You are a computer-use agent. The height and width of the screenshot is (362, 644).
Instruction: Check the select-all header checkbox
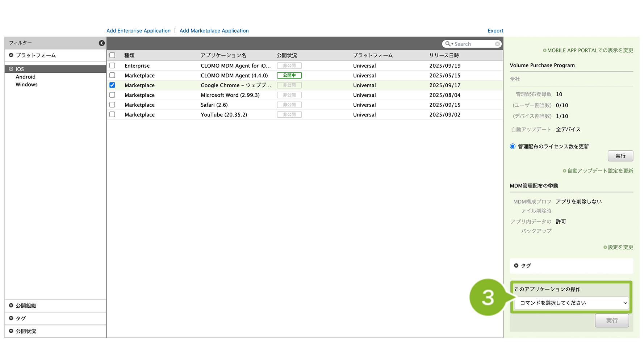(112, 55)
